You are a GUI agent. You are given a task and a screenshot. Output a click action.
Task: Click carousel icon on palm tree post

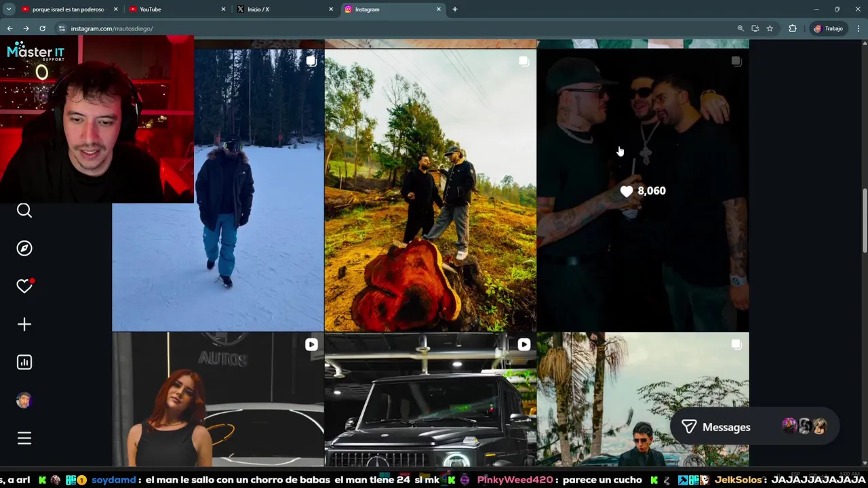click(736, 345)
